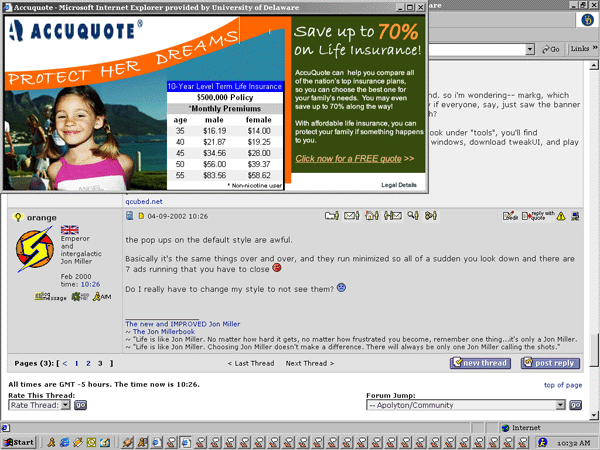
Task: Launch Internet Explorer from quick launch
Action: (64, 443)
